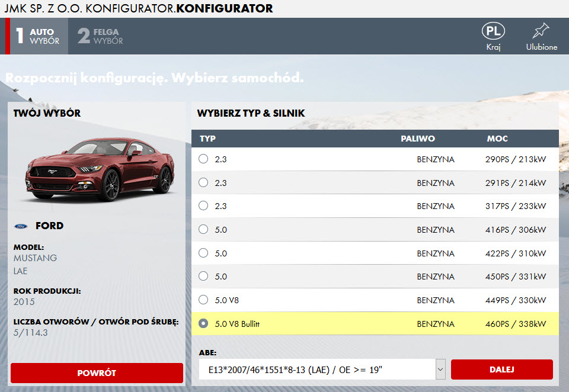569x392 pixels.
Task: Click the 450PS / 331kW power value
Action: click(x=516, y=277)
